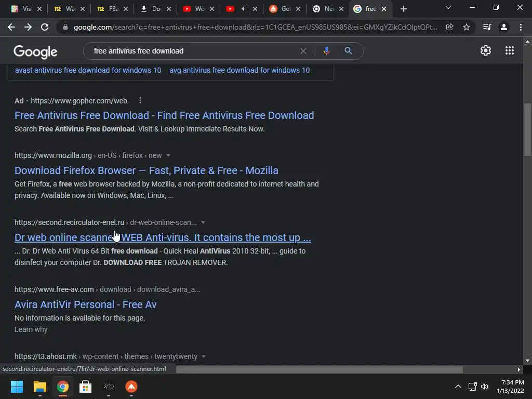This screenshot has height=399, width=532.
Task: Open Google apps grid
Action: tap(510, 50)
